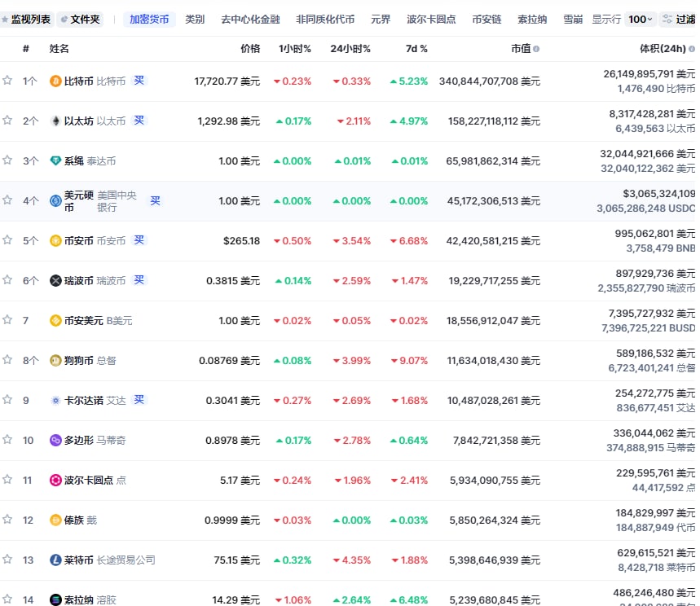Toggle watchlist star for 美元硬币 row
700x606 pixels.
(x=7, y=200)
